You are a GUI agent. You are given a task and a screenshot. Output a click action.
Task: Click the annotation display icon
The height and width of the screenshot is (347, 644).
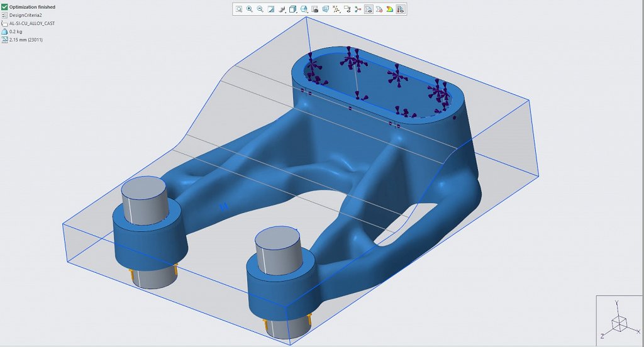(x=347, y=9)
